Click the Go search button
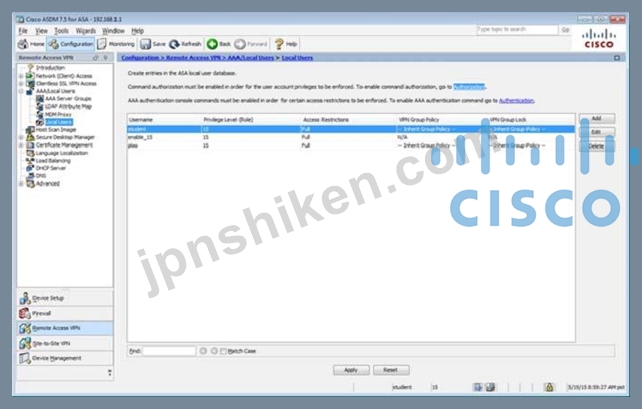 tap(565, 29)
